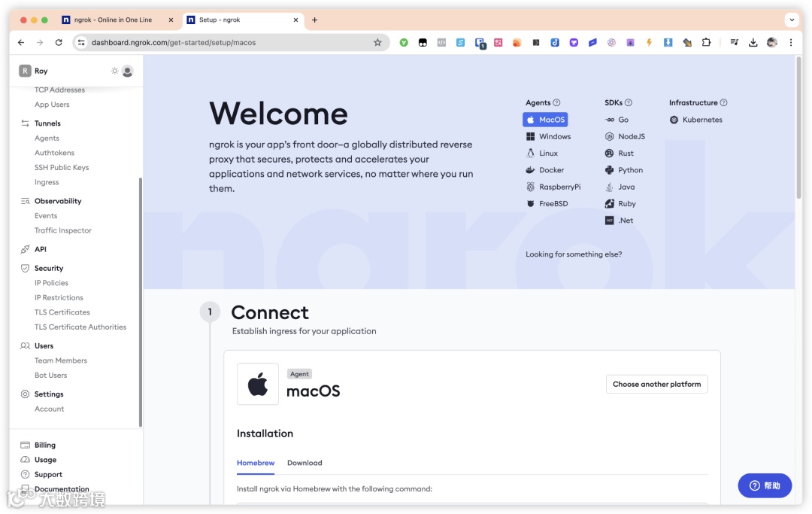Open IP Restrictions page
Viewport: 812px width, 514px height.
(59, 297)
